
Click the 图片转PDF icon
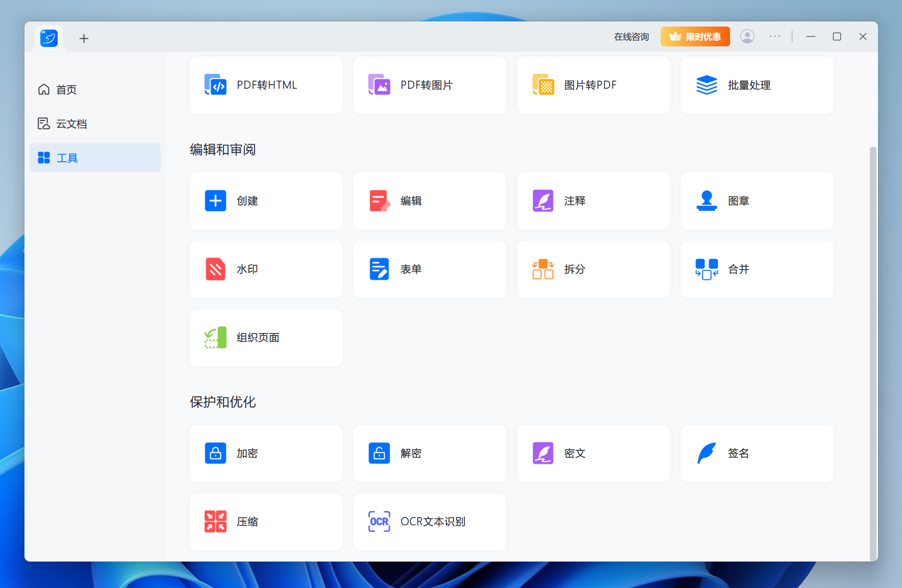click(543, 85)
